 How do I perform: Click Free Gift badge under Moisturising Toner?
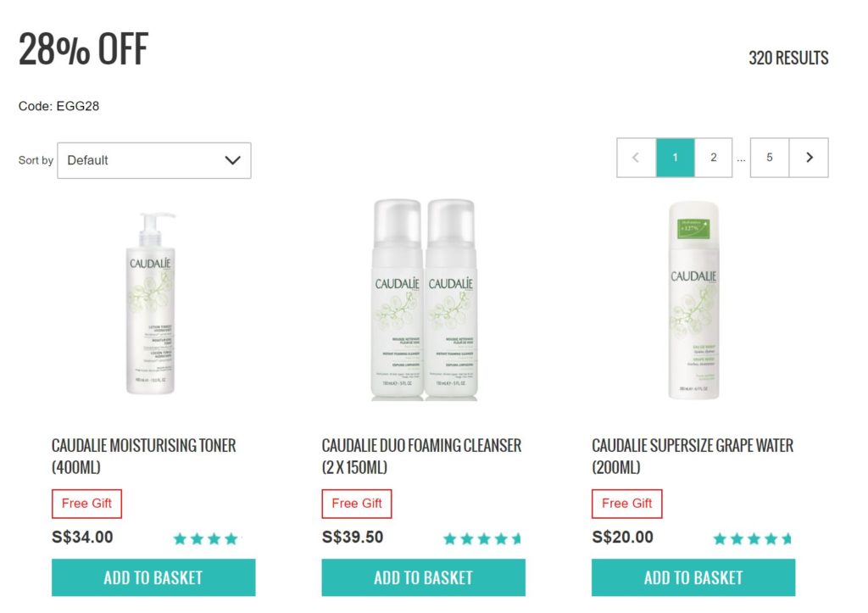tap(87, 504)
